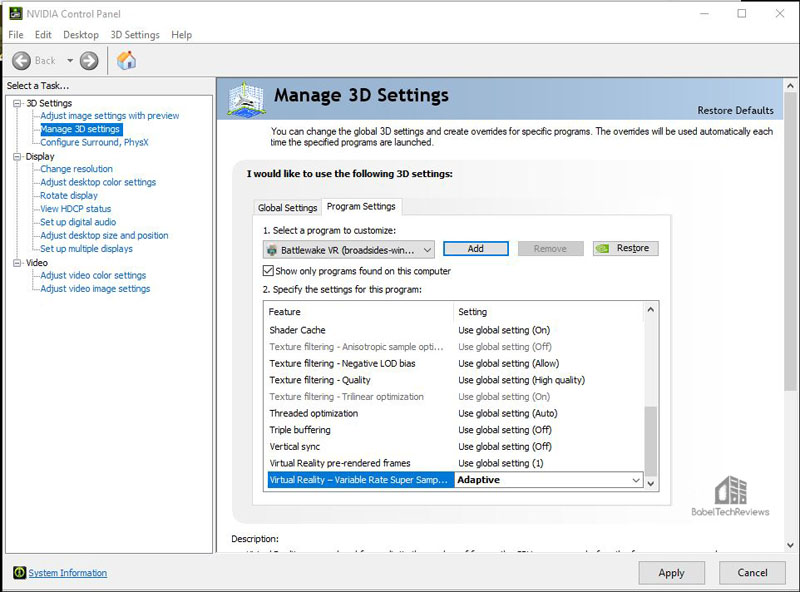Click the Battlewake VR program icon
Screen dimensions: 800x592
[272, 250]
